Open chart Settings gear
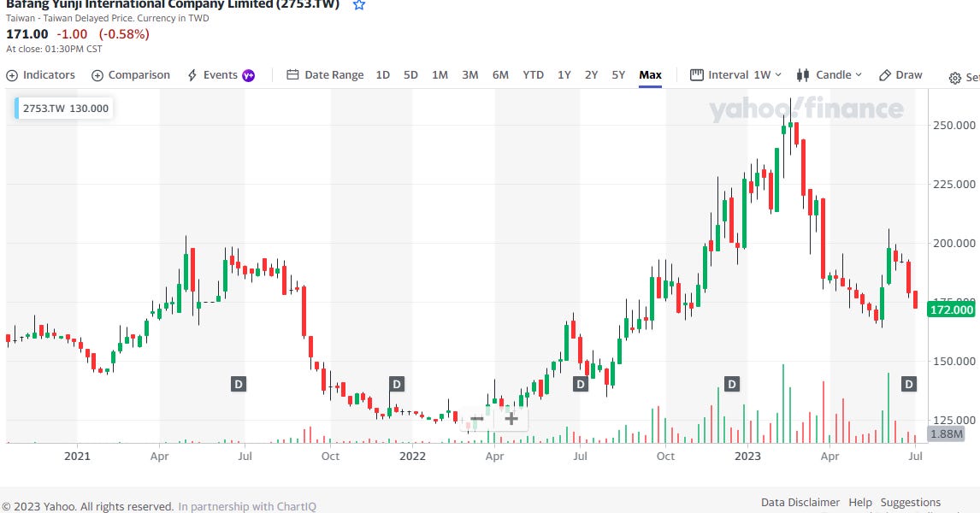Image resolution: width=980 pixels, height=513 pixels. point(954,77)
